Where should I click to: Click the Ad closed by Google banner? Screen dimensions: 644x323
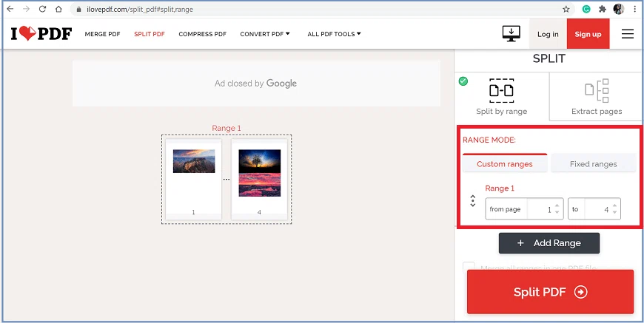[x=256, y=84]
